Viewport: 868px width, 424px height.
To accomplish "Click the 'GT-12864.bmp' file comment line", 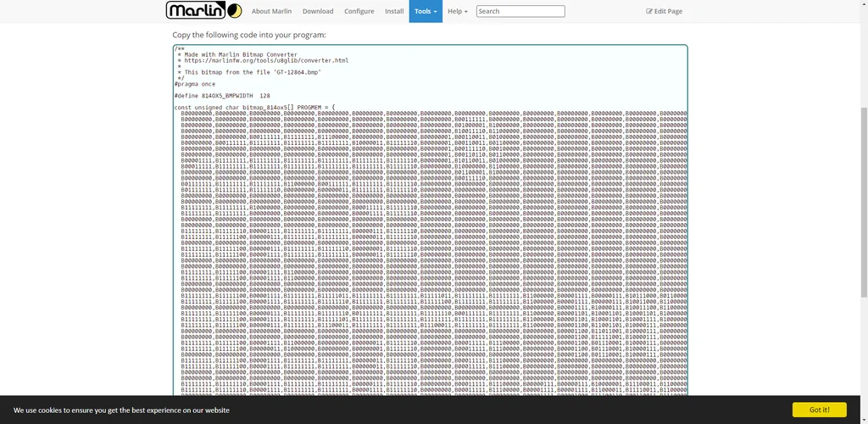I will tap(249, 72).
